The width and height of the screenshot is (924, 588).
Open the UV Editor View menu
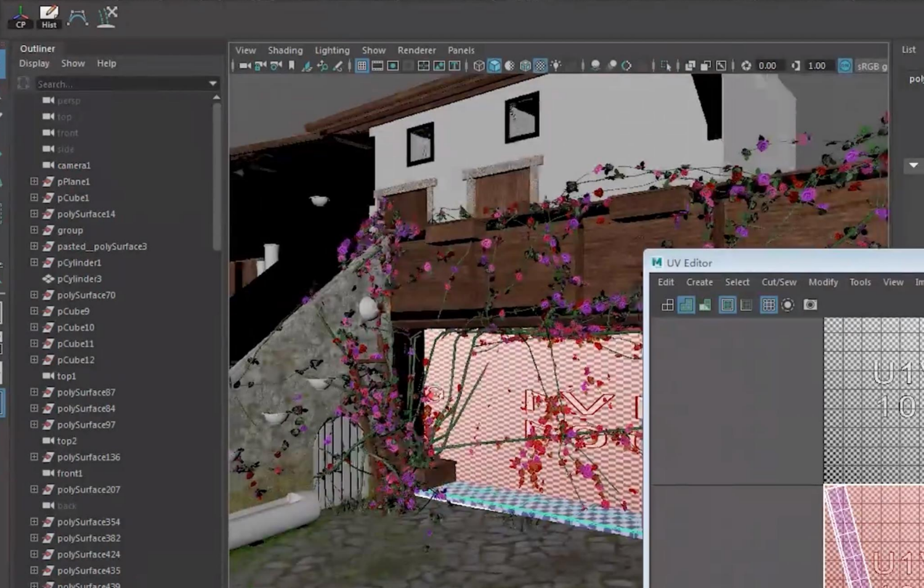point(893,282)
